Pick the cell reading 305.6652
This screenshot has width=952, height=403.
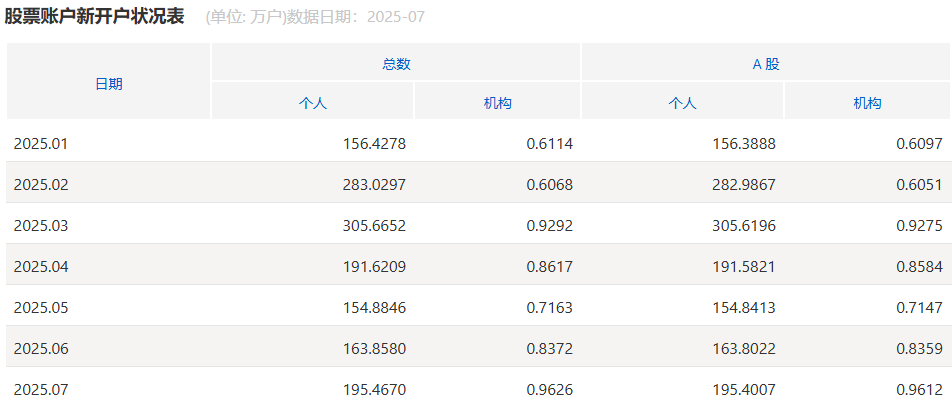tap(374, 226)
